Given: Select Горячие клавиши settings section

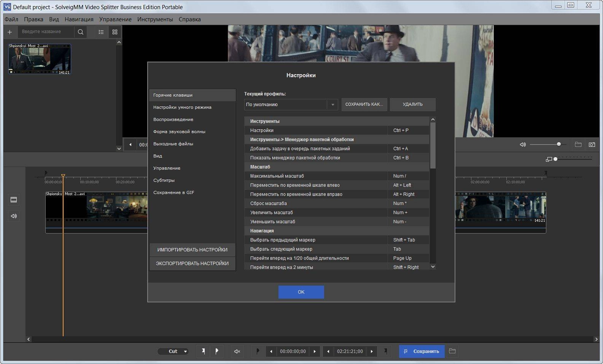Looking at the screenshot, I should 193,95.
